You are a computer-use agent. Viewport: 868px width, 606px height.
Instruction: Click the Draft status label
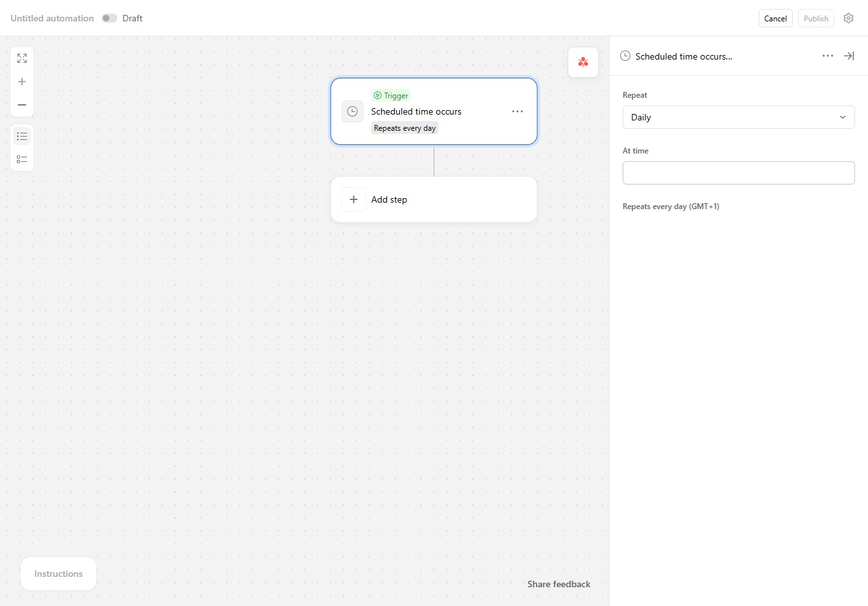[x=132, y=18]
